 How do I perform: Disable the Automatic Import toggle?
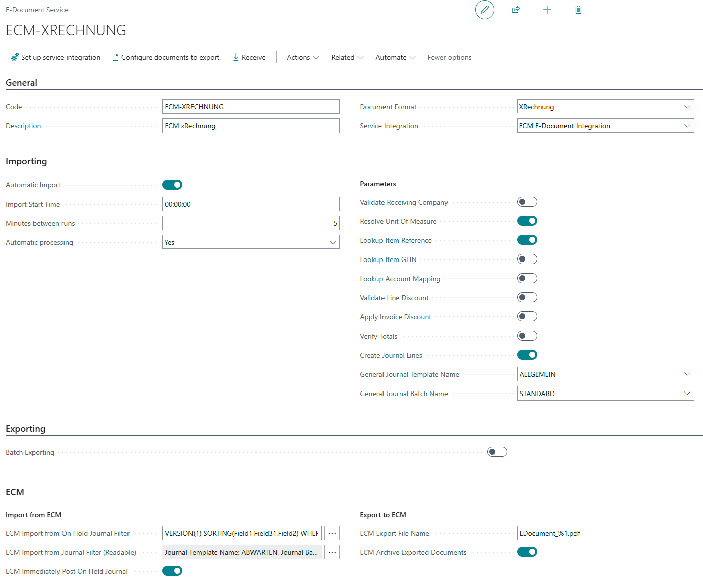click(x=172, y=185)
